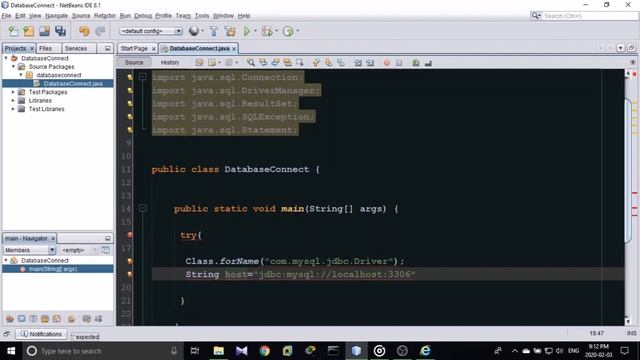
Task: Click the Comment editor toolbar icon
Action: coord(416,63)
